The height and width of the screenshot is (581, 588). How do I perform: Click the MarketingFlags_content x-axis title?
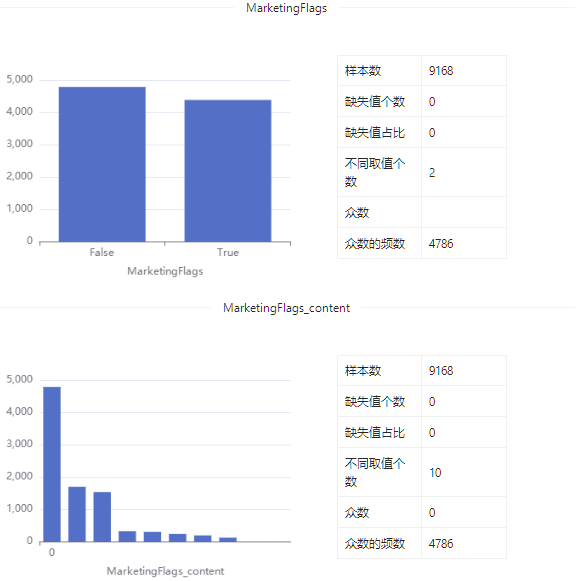[165, 571]
